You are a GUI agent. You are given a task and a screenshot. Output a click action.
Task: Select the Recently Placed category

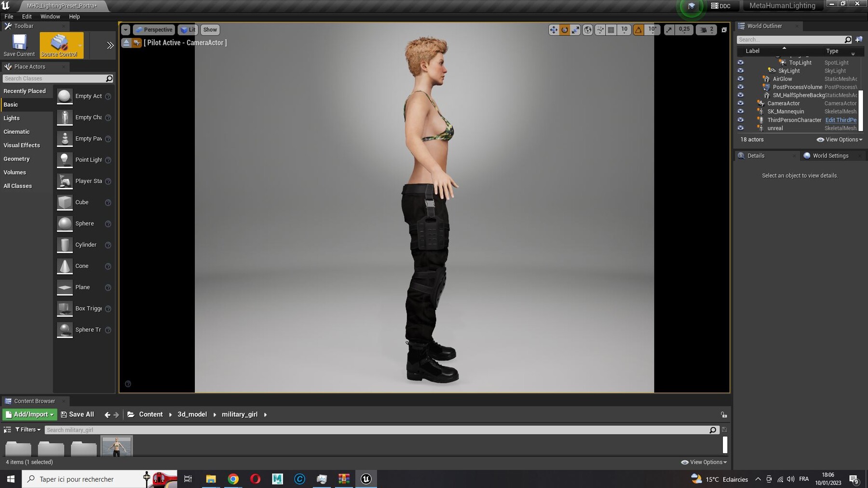point(25,91)
